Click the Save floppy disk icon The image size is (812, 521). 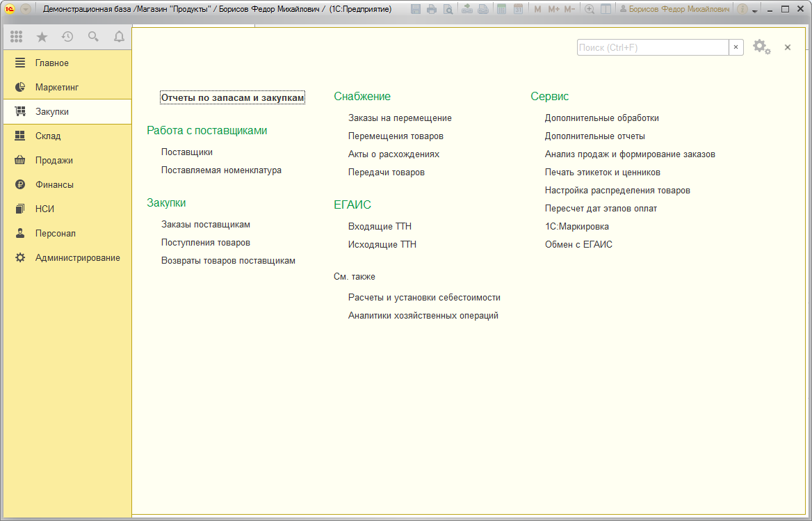[x=415, y=9]
